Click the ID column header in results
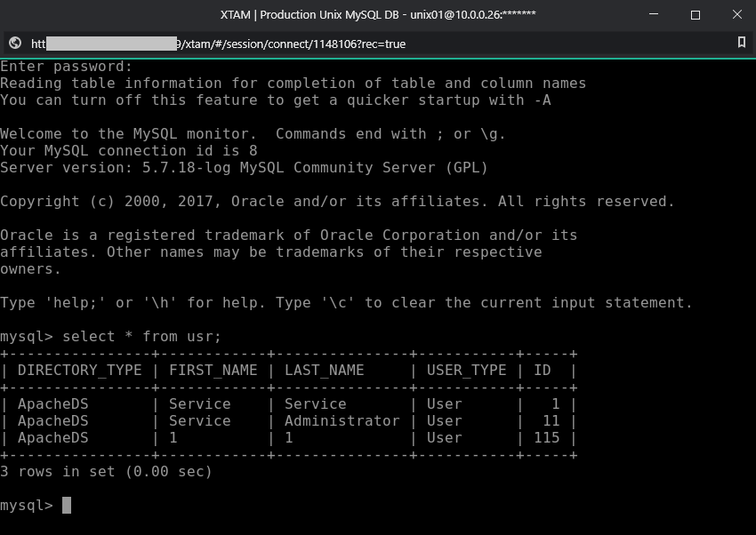Viewport: 756px width, 535px height. (543, 370)
